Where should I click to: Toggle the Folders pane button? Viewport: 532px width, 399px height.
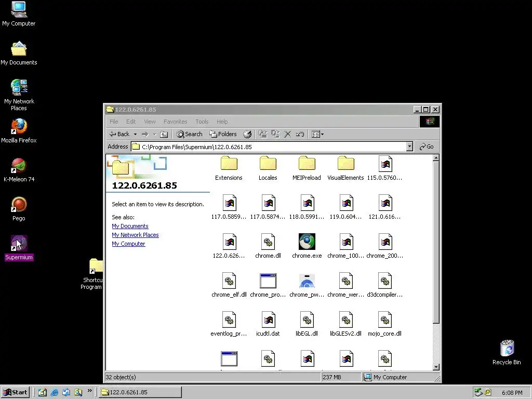pos(223,134)
